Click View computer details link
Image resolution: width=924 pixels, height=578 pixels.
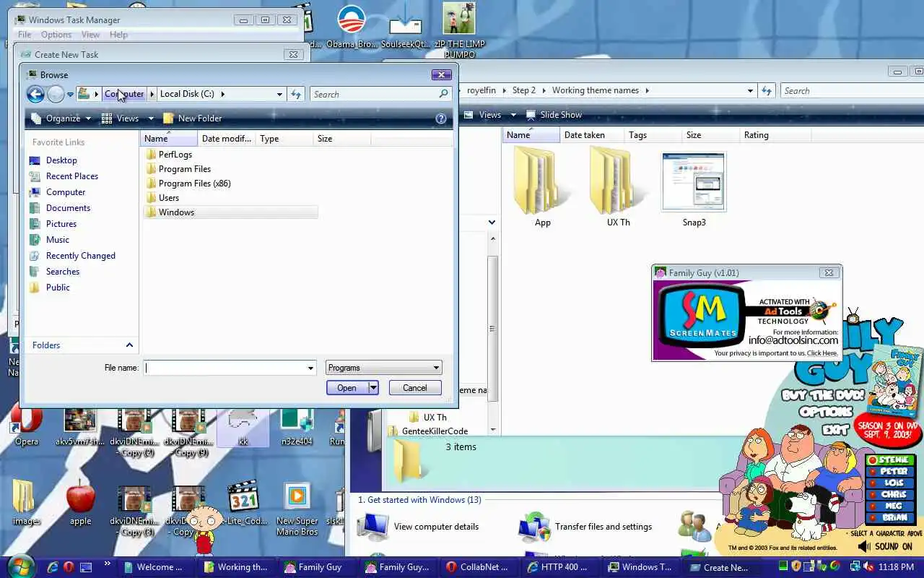(436, 527)
